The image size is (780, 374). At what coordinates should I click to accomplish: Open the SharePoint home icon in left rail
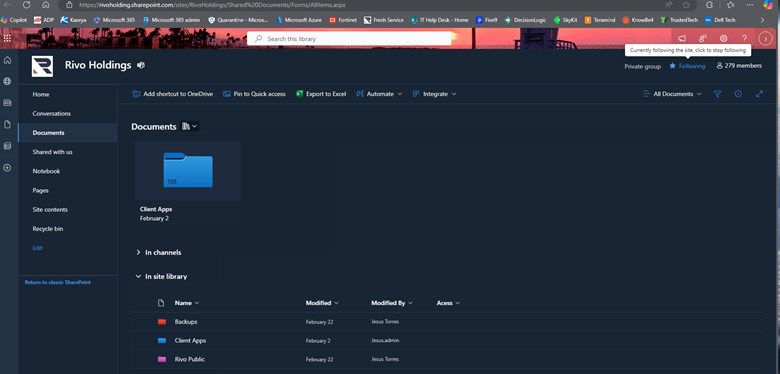[x=7, y=60]
